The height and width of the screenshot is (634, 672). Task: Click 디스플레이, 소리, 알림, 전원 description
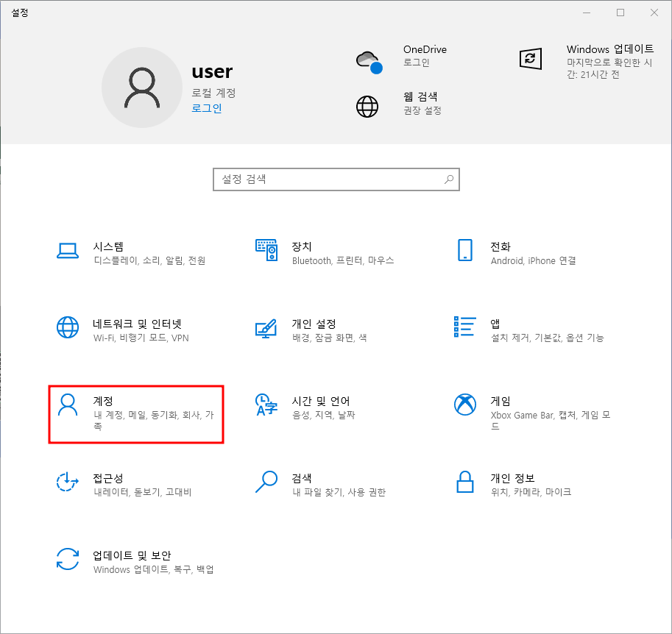click(x=149, y=260)
